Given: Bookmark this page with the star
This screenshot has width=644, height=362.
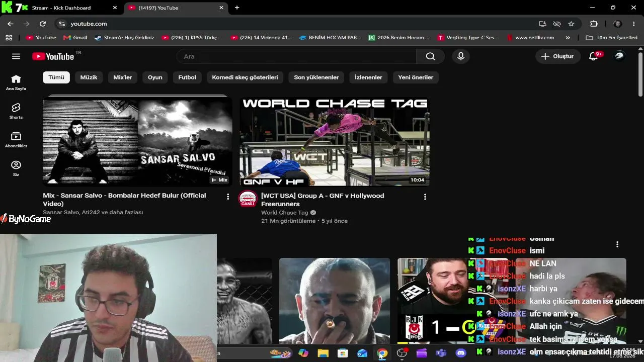Looking at the screenshot, I should 571,24.
